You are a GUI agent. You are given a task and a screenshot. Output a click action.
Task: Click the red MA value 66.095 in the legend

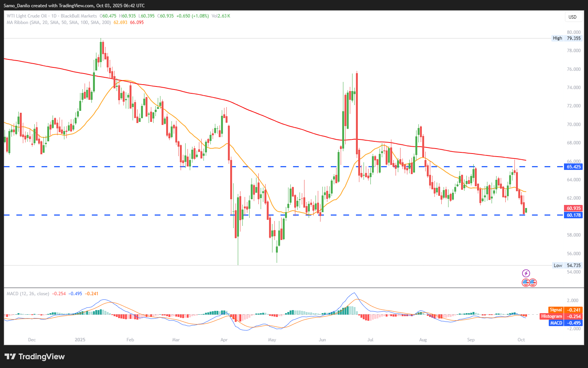pyautogui.click(x=137, y=22)
